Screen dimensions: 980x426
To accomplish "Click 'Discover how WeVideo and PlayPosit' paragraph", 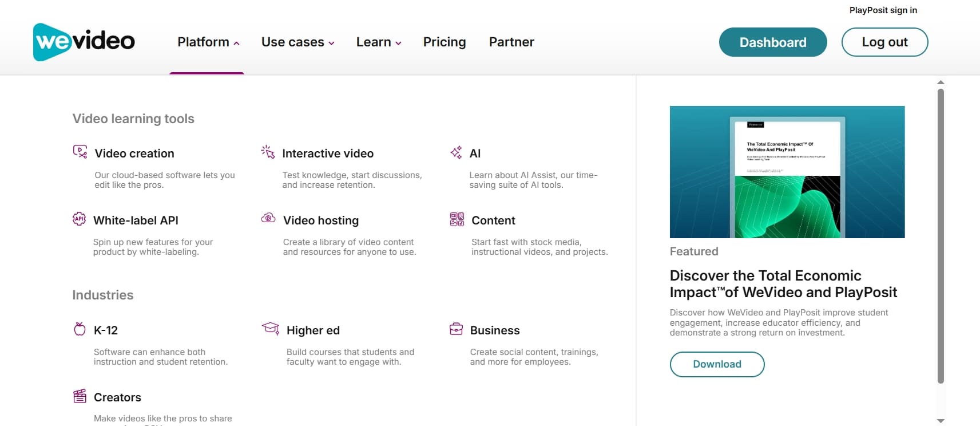I will 779,322.
